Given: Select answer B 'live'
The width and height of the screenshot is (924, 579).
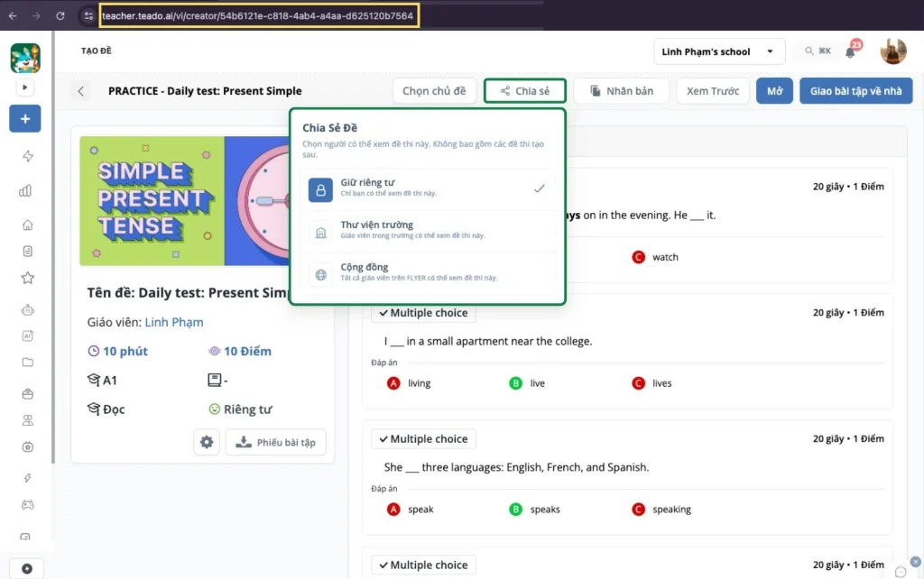Looking at the screenshot, I should [x=527, y=383].
